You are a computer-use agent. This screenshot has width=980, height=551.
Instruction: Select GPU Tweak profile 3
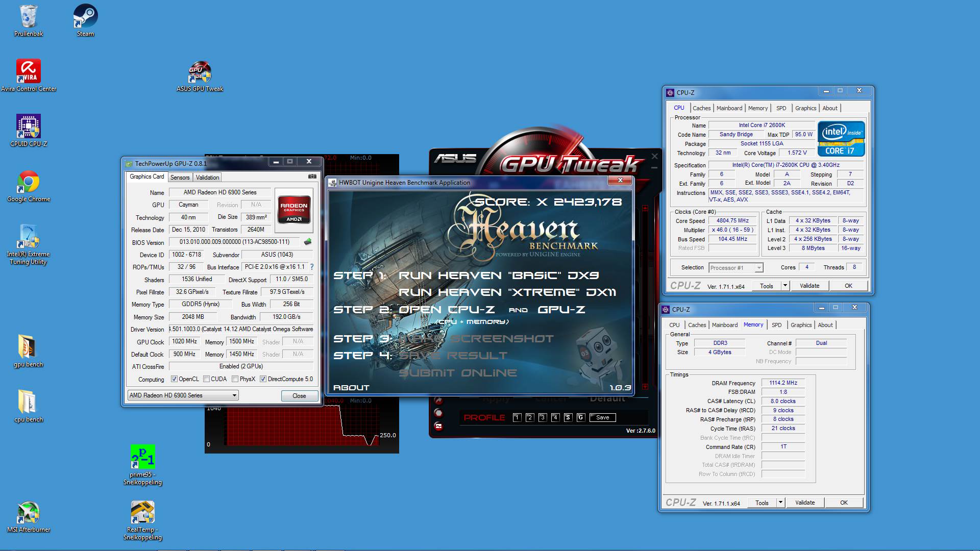542,417
